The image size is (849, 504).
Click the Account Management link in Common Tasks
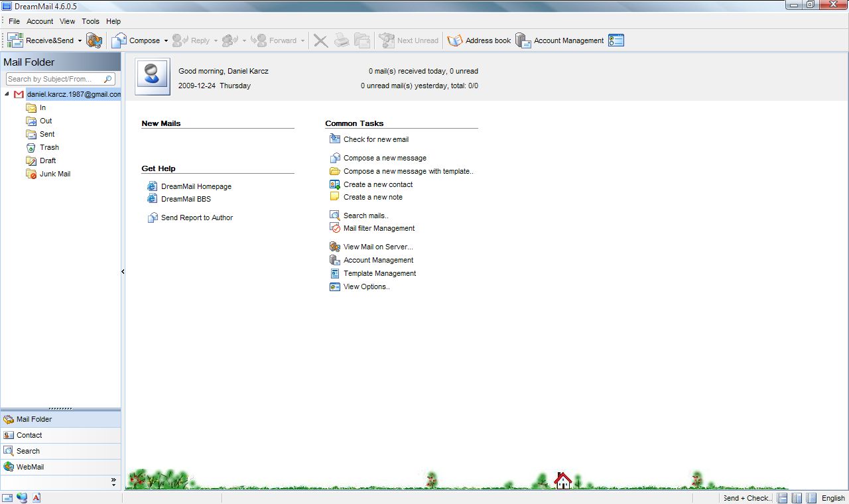tap(378, 260)
